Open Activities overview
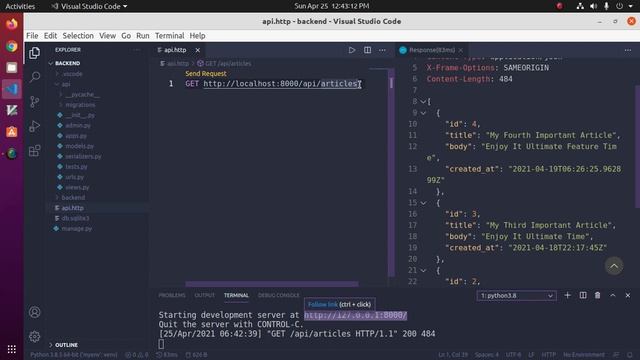The width and height of the screenshot is (640, 360). (x=20, y=6)
